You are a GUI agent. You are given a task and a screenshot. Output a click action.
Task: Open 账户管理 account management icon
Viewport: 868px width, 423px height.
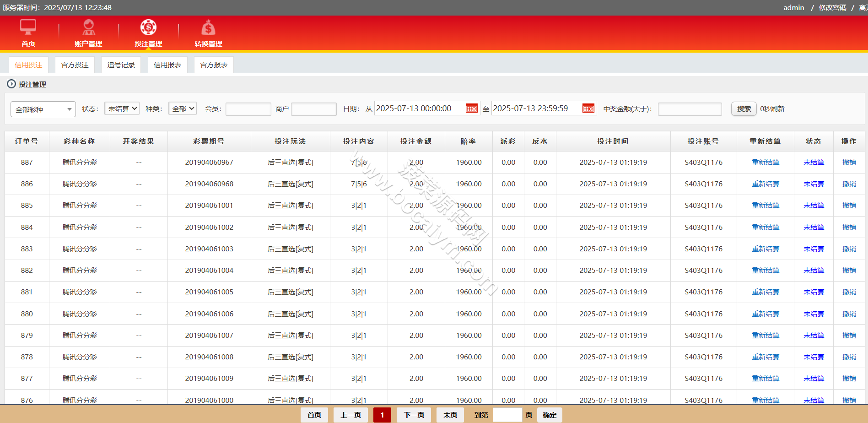point(88,27)
